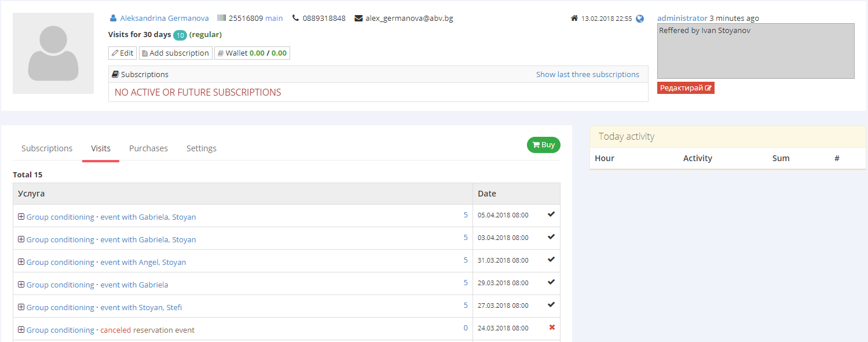Click the home icon next to 13.02.2018 22:55
The image size is (868, 342).
[x=574, y=19]
